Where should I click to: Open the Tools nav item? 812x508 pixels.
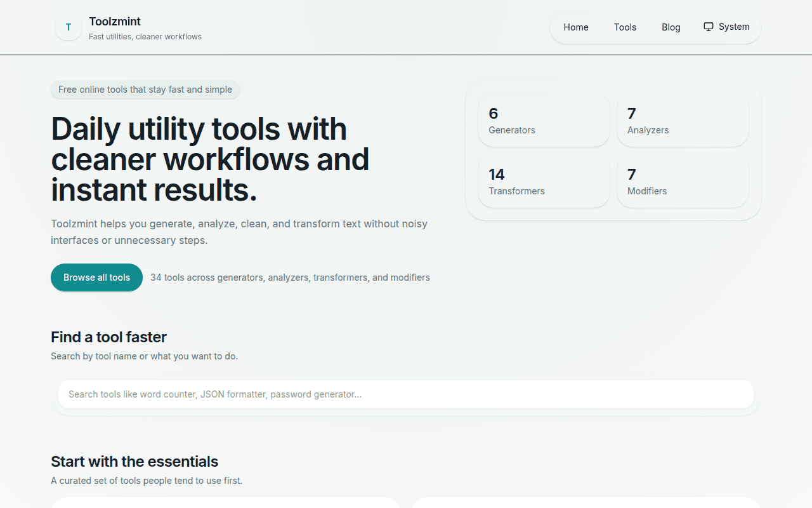[x=625, y=27]
